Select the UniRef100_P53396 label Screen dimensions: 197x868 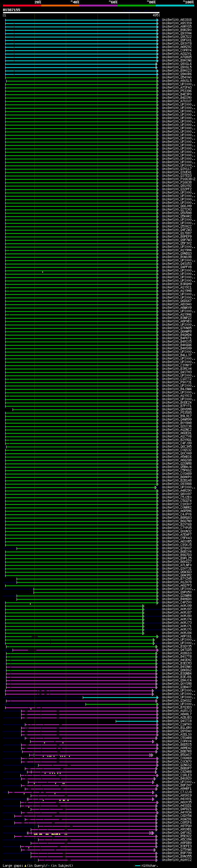point(177,91)
